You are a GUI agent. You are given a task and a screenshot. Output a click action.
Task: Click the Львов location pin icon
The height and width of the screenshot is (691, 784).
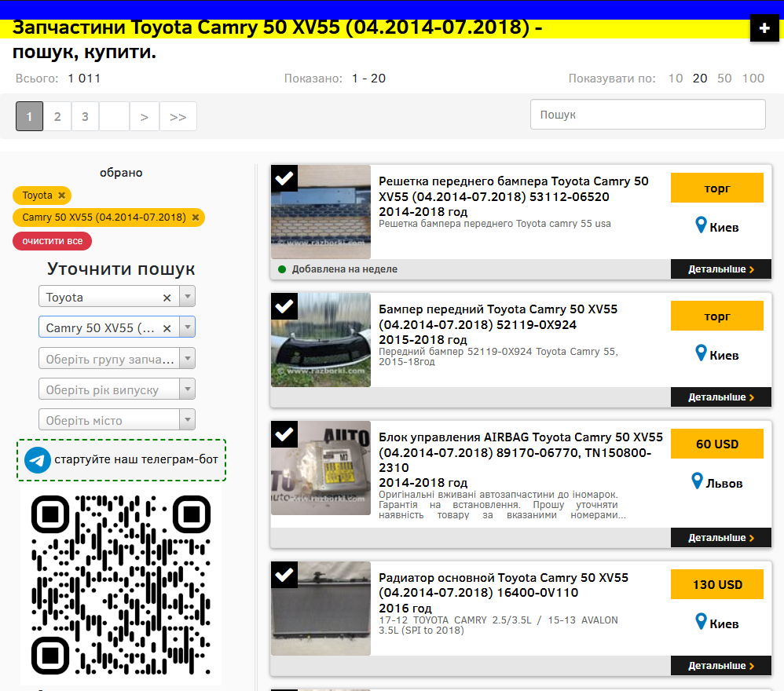click(x=697, y=481)
